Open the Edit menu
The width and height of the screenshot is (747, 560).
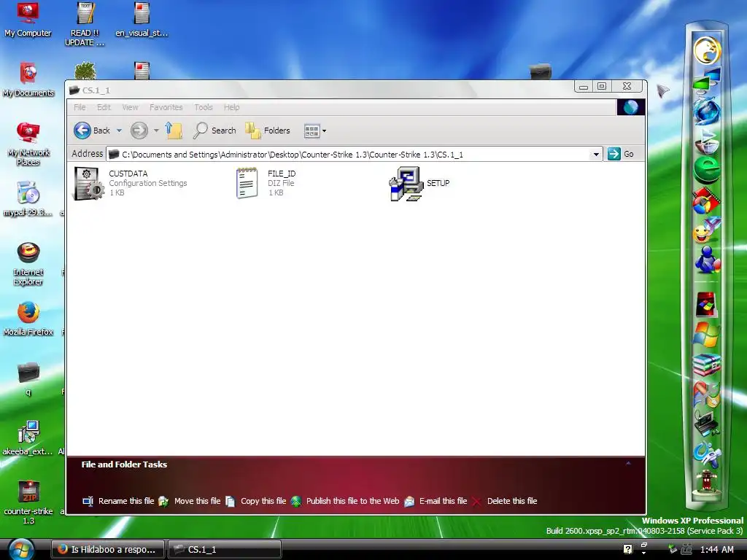pos(104,107)
